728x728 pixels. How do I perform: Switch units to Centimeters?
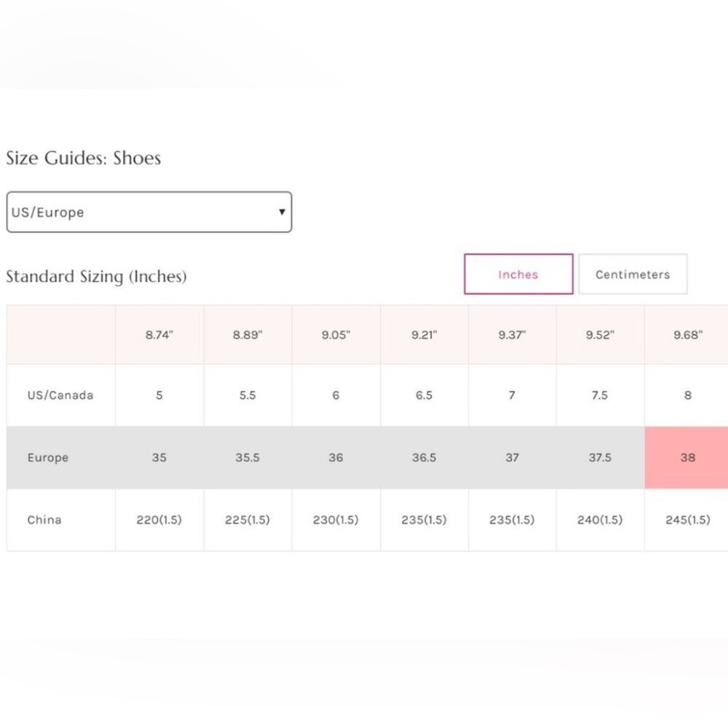pyautogui.click(x=633, y=274)
